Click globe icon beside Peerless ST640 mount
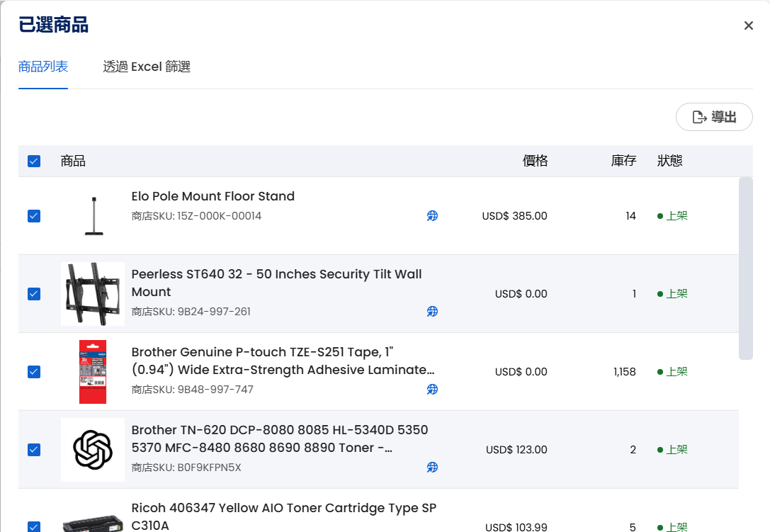770x532 pixels. tap(432, 312)
